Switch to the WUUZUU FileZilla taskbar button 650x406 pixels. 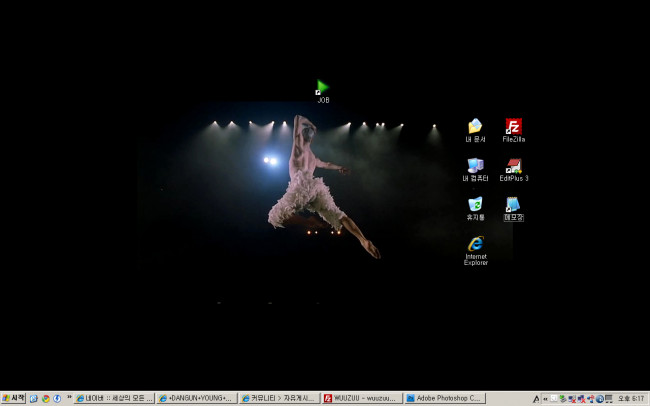click(361, 398)
